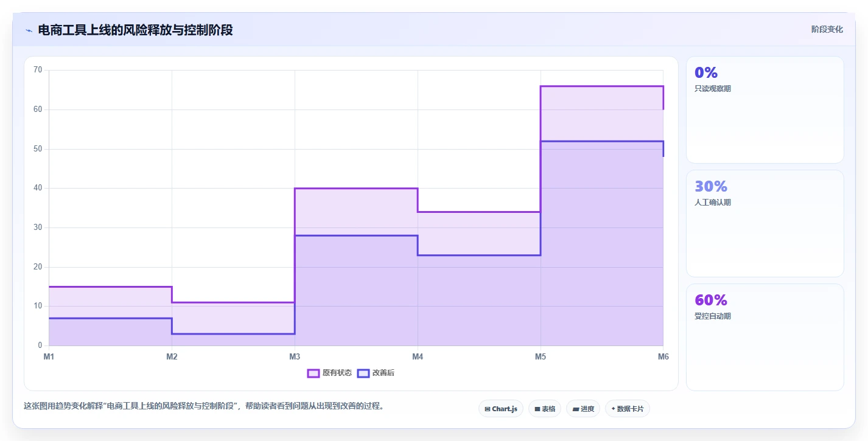This screenshot has width=868, height=441.
Task: Click the 受控自动期 label
Action: tap(713, 316)
